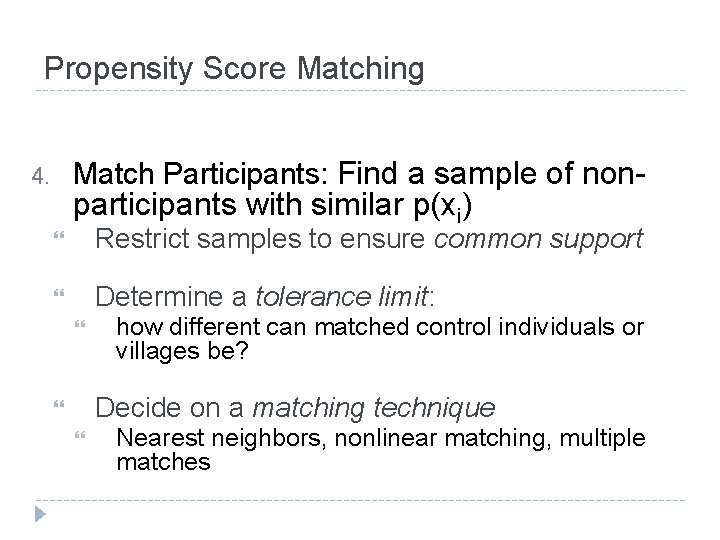Select the slide title "Propensity Score Matching"

click(x=234, y=69)
